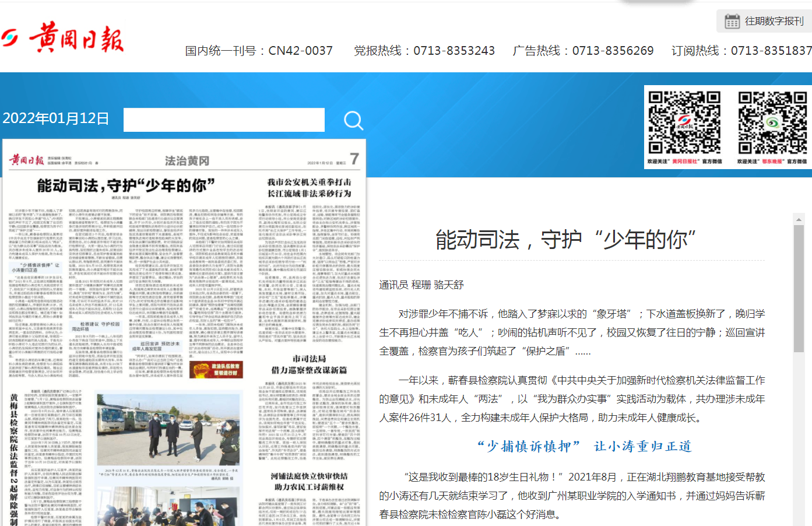Click the photo of officials near buses

[168, 429]
